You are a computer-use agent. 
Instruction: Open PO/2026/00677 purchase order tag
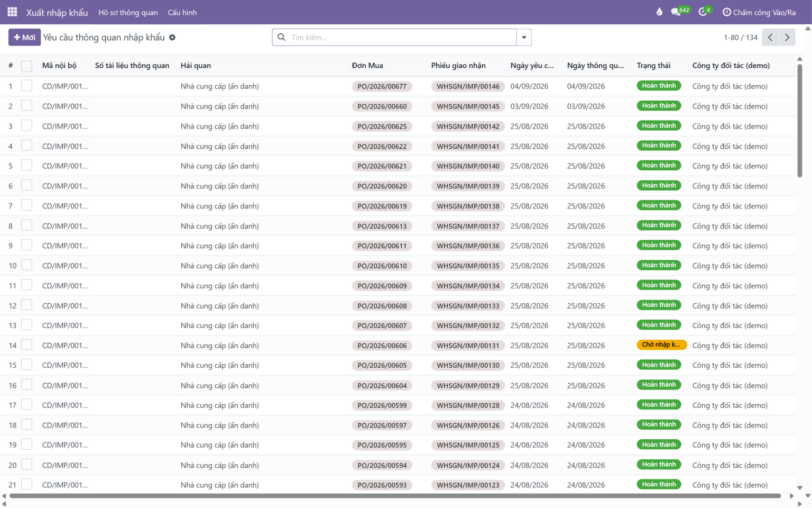382,86
